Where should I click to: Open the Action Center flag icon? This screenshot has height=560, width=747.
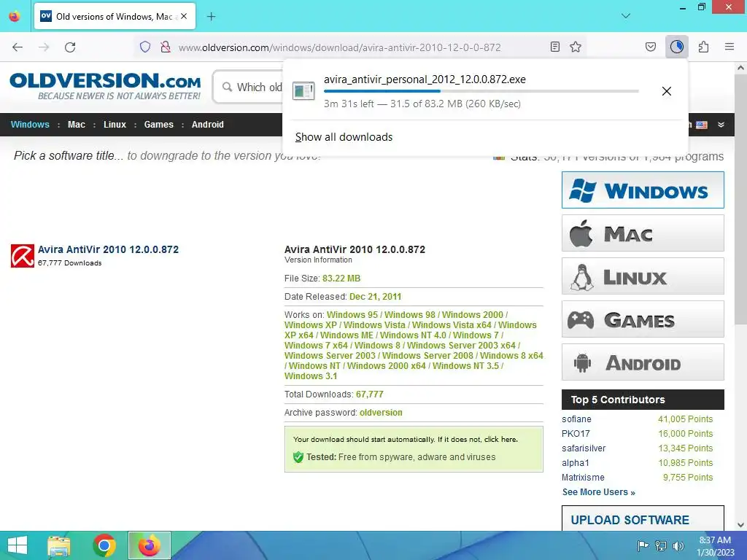point(643,545)
